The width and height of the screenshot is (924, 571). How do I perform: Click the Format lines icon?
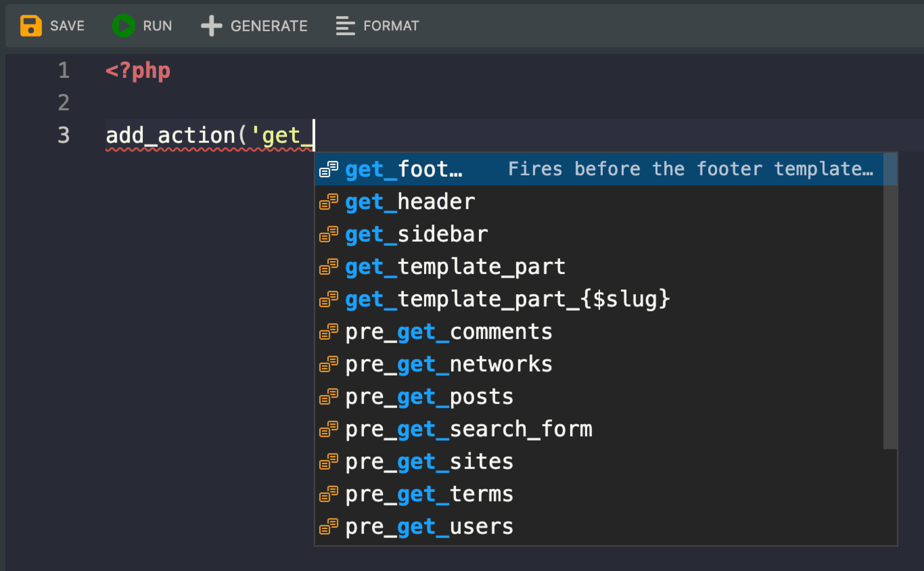click(x=345, y=26)
